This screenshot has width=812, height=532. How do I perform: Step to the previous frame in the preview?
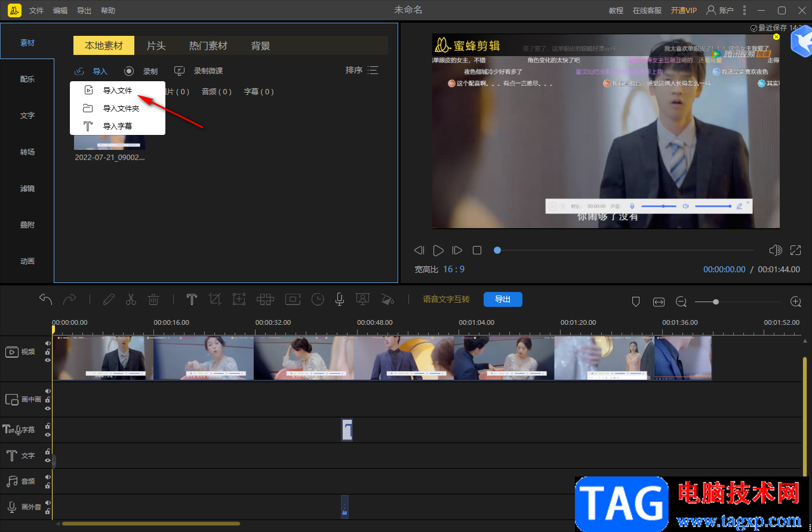(419, 250)
